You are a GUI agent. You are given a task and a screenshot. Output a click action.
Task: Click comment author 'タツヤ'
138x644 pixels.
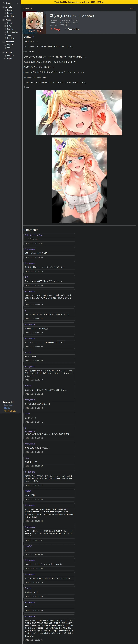pos(27,414)
